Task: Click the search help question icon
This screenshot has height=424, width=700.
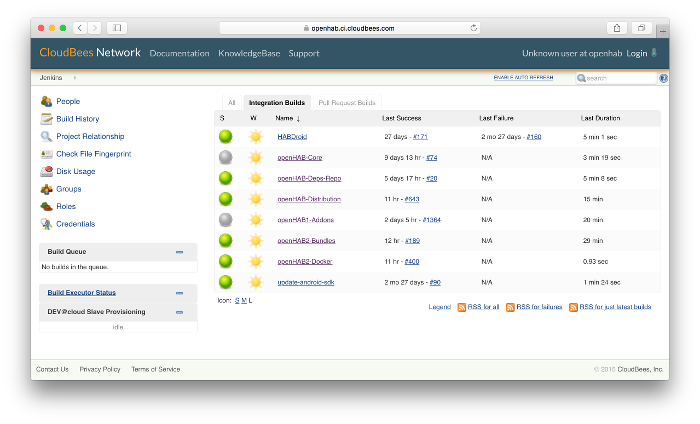Action: (x=664, y=77)
